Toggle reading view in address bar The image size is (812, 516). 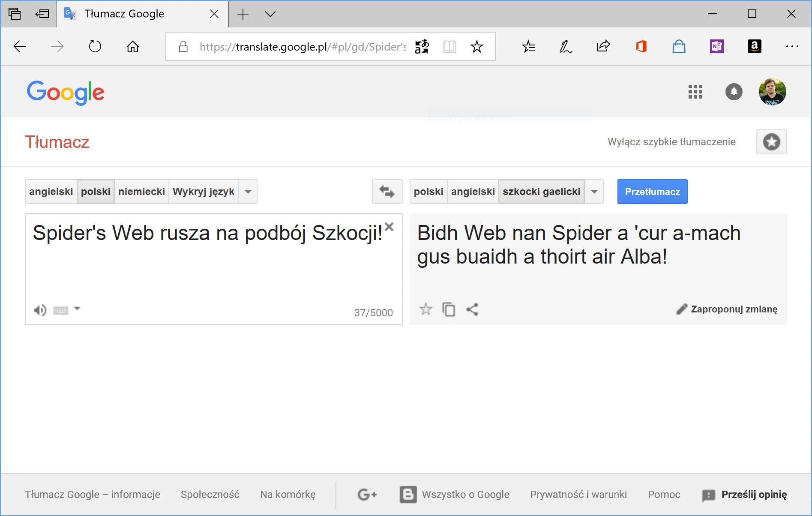(x=449, y=46)
